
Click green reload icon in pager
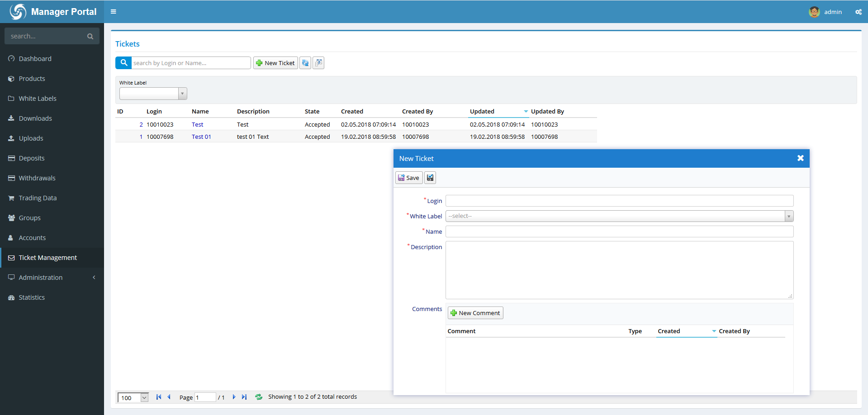259,397
